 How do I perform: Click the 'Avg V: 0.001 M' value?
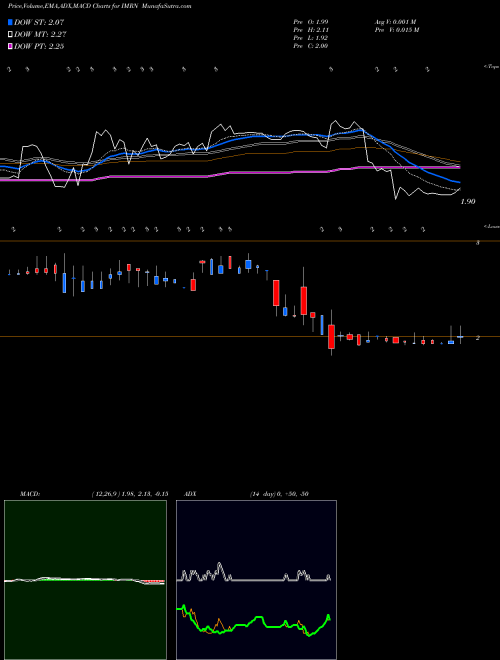(x=397, y=22)
